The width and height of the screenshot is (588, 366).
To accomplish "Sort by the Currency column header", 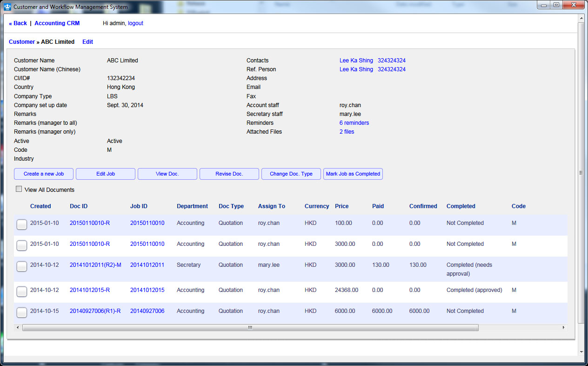I will (x=317, y=206).
